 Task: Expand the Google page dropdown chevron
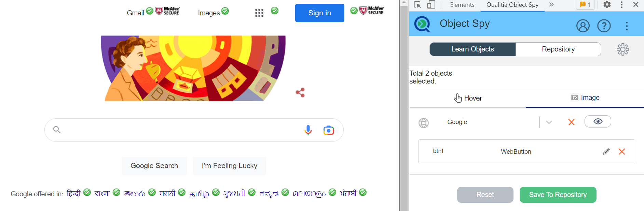pos(549,122)
